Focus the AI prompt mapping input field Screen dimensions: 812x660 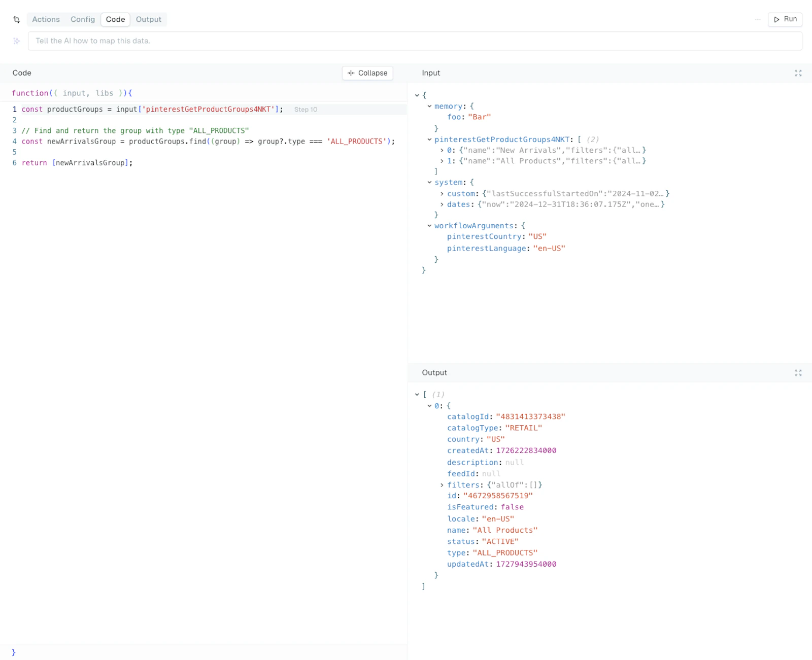click(415, 41)
